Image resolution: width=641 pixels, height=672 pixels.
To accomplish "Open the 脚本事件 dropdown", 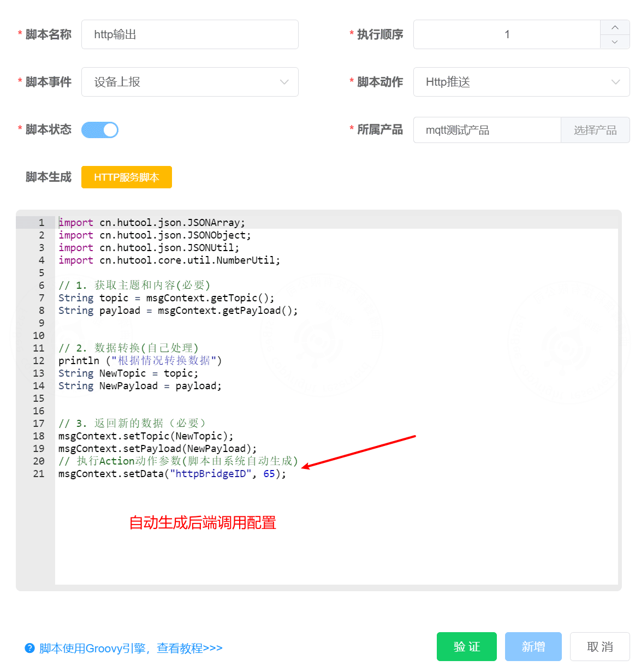I will [190, 82].
